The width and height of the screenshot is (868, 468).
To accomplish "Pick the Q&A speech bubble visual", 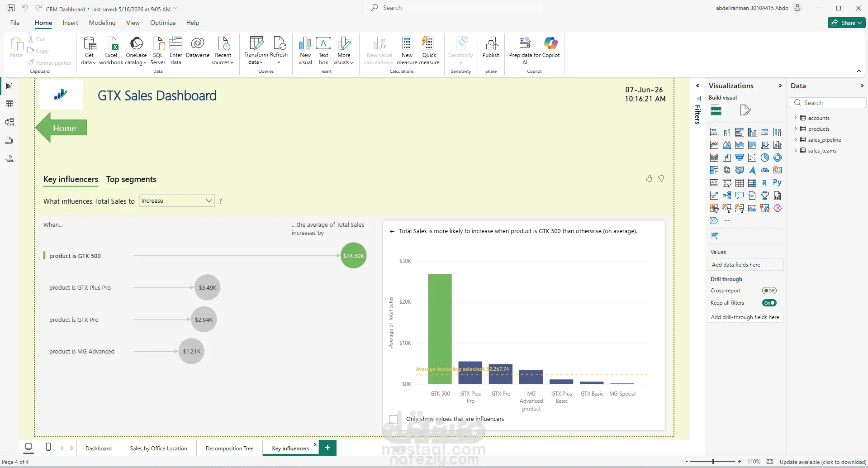I will (740, 196).
